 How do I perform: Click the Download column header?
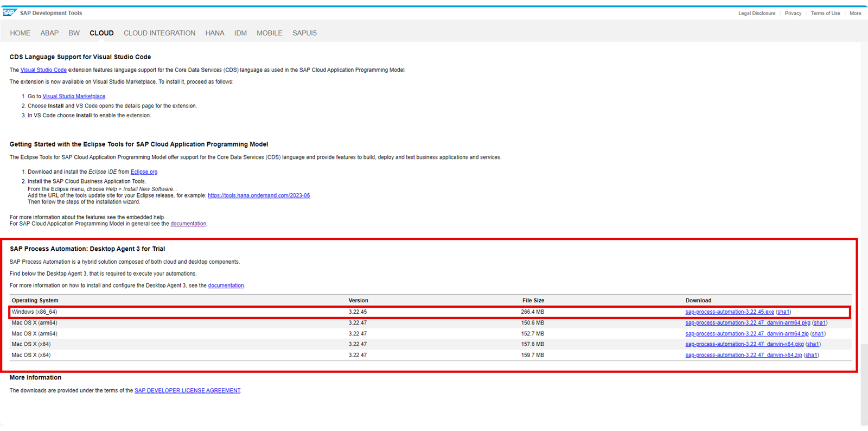click(698, 301)
